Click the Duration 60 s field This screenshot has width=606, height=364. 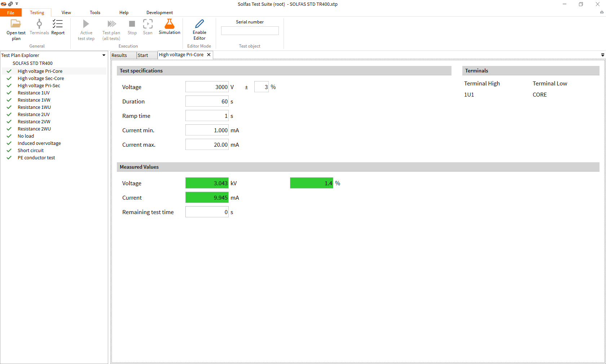coord(207,101)
